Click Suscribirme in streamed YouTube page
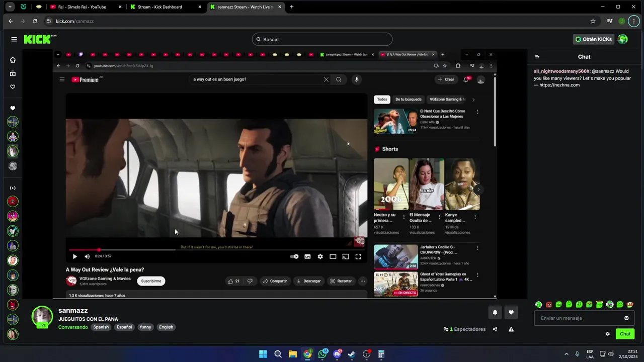This screenshot has width=644, height=362. [x=151, y=281]
